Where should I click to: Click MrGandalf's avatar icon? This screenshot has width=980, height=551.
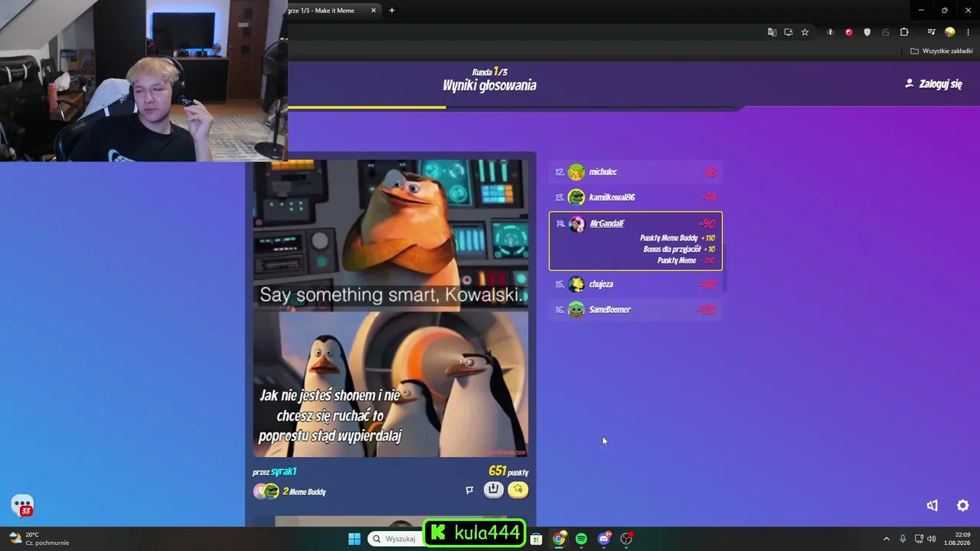(577, 223)
